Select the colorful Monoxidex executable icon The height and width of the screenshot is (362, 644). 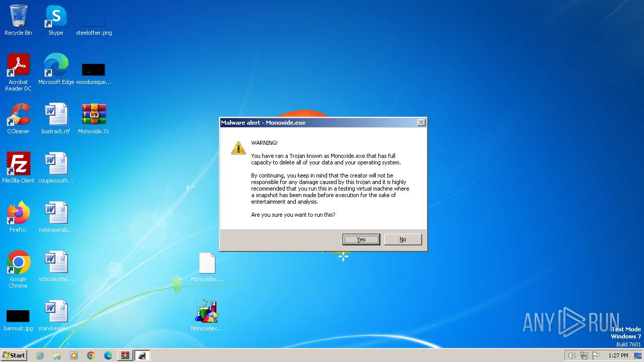207,316
